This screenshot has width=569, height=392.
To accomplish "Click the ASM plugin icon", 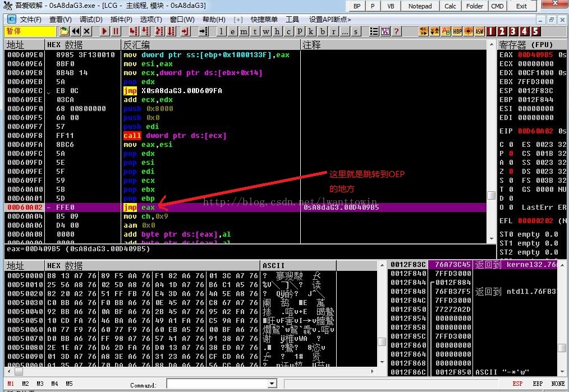I will pos(479,31).
